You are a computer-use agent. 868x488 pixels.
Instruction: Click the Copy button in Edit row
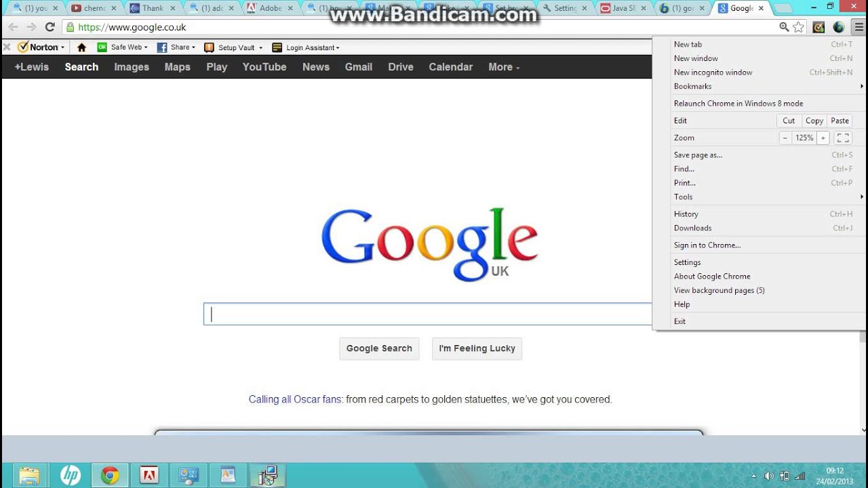[814, 121]
